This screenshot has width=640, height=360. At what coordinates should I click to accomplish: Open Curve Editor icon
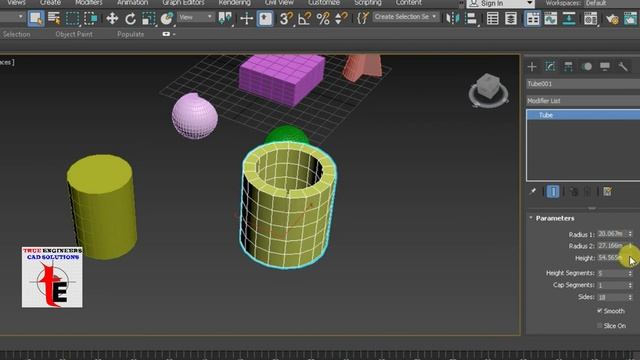tap(551, 18)
